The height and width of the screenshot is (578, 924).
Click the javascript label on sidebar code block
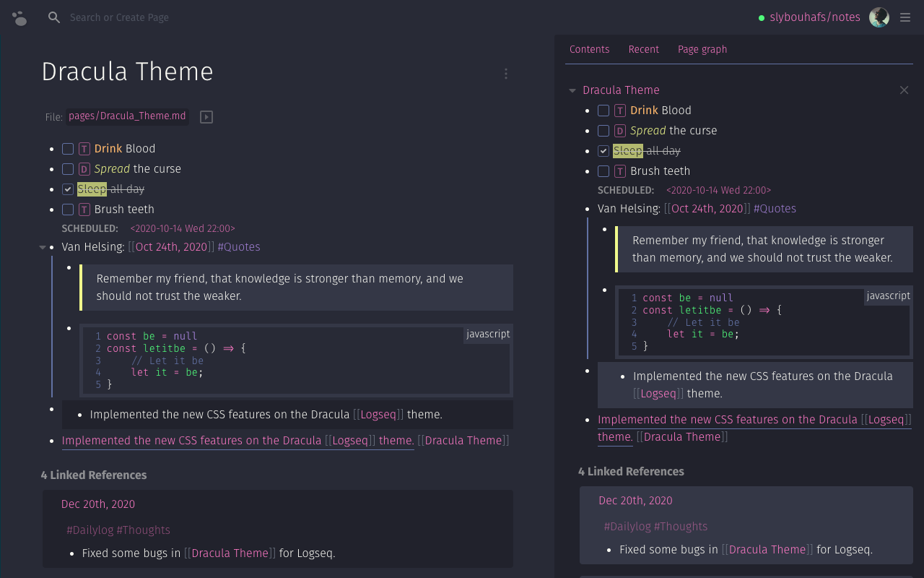pos(889,296)
